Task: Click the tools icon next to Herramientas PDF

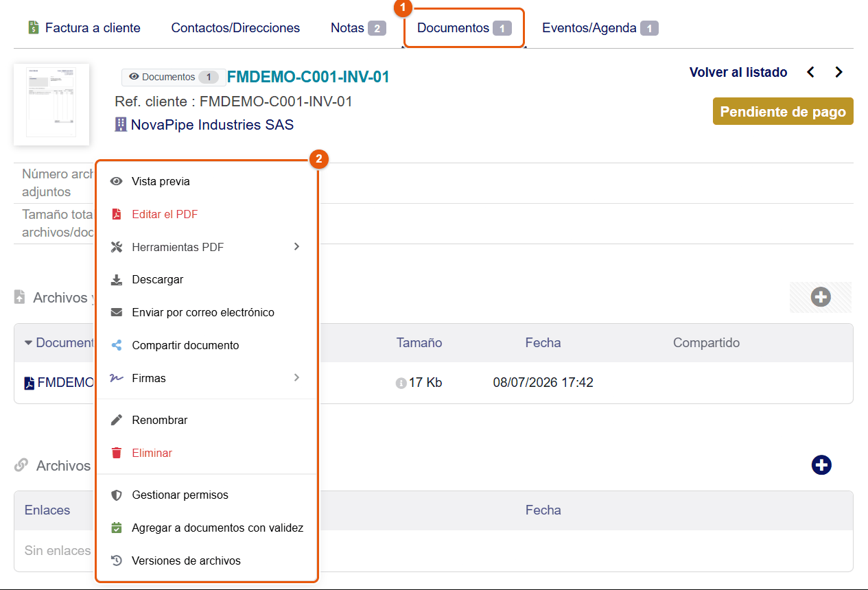Action: [117, 247]
